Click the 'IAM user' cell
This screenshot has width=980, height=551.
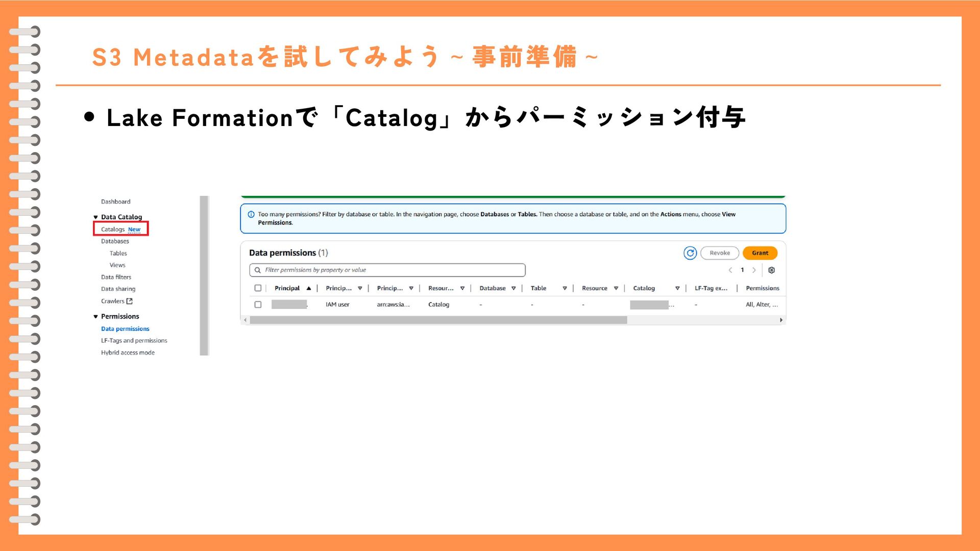(337, 305)
